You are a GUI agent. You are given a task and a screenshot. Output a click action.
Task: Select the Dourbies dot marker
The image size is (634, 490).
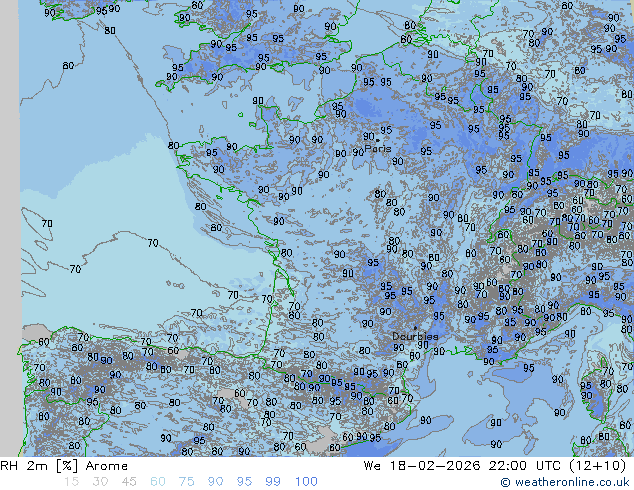click(415, 328)
